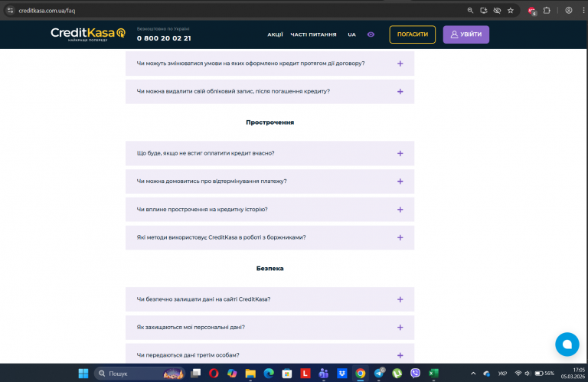Open File Explorer from the taskbar
This screenshot has height=382, width=588.
pyautogui.click(x=250, y=374)
